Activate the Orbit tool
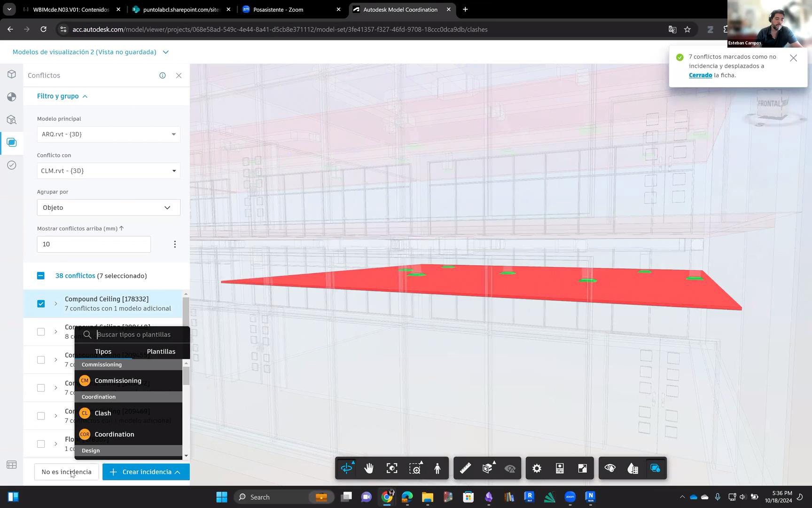This screenshot has width=812, height=508. click(x=347, y=468)
